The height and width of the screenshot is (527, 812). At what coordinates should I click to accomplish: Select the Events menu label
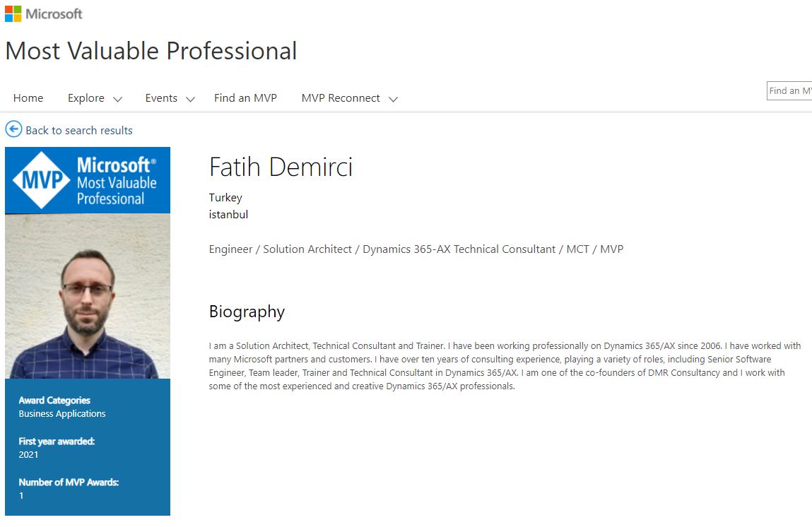(x=161, y=98)
